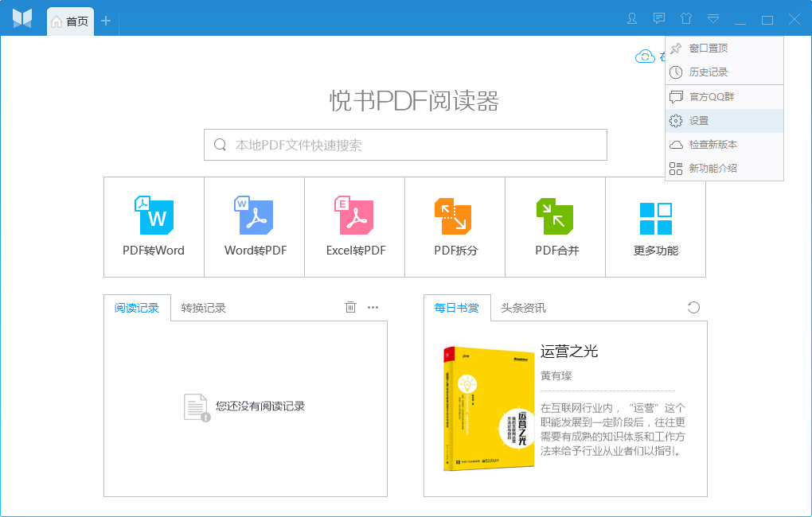Open the PDF拆分 split tool
The width and height of the screenshot is (812, 517).
pyautogui.click(x=455, y=227)
